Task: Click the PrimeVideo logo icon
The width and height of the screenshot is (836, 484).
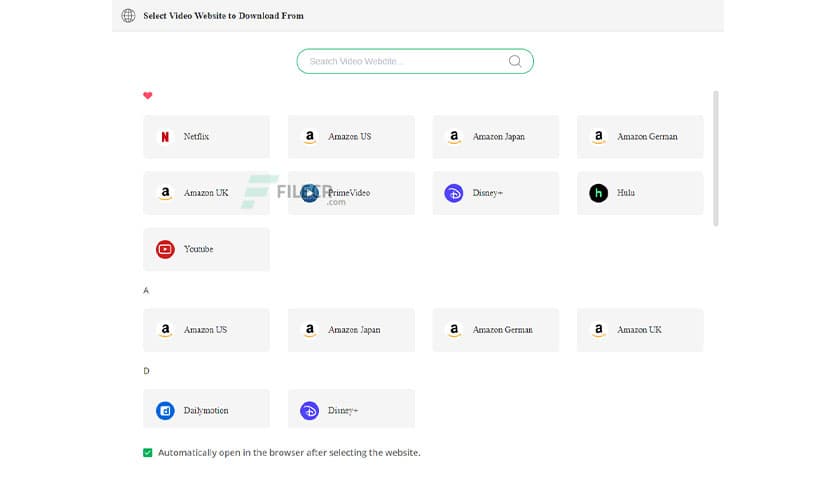Action: tap(310, 193)
